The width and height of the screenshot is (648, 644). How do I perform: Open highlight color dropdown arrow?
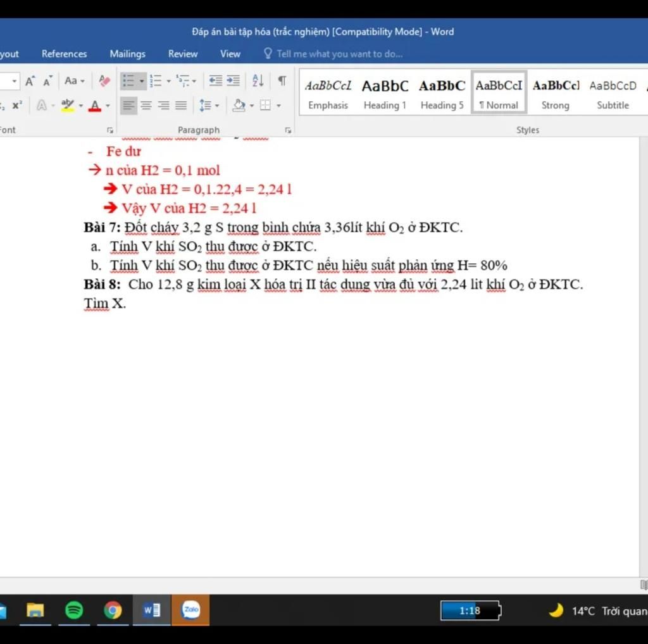click(80, 106)
